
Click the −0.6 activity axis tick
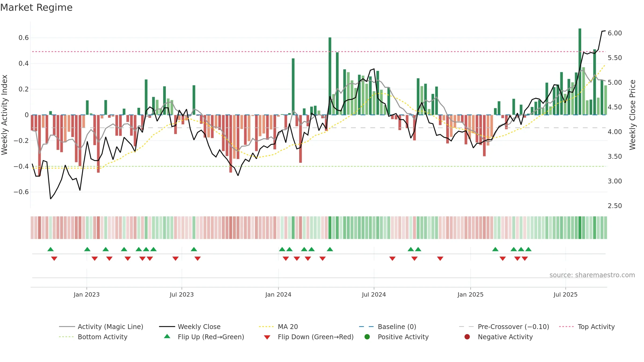(21, 192)
